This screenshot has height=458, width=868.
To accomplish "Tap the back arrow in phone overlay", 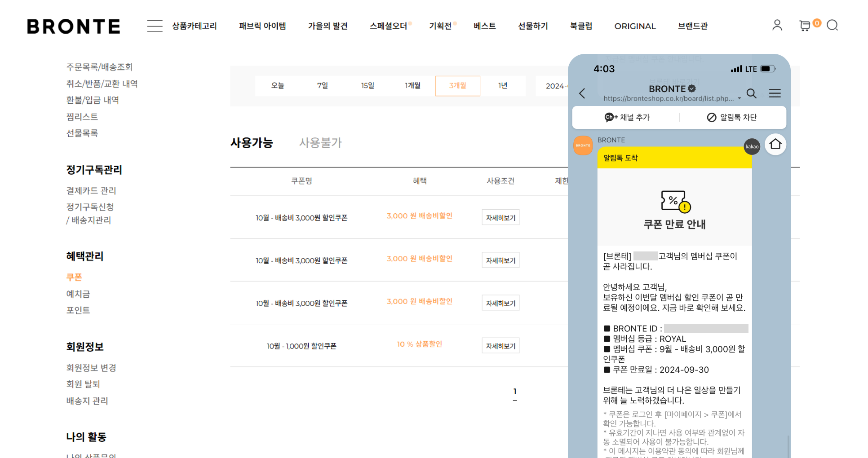I will pos(582,93).
